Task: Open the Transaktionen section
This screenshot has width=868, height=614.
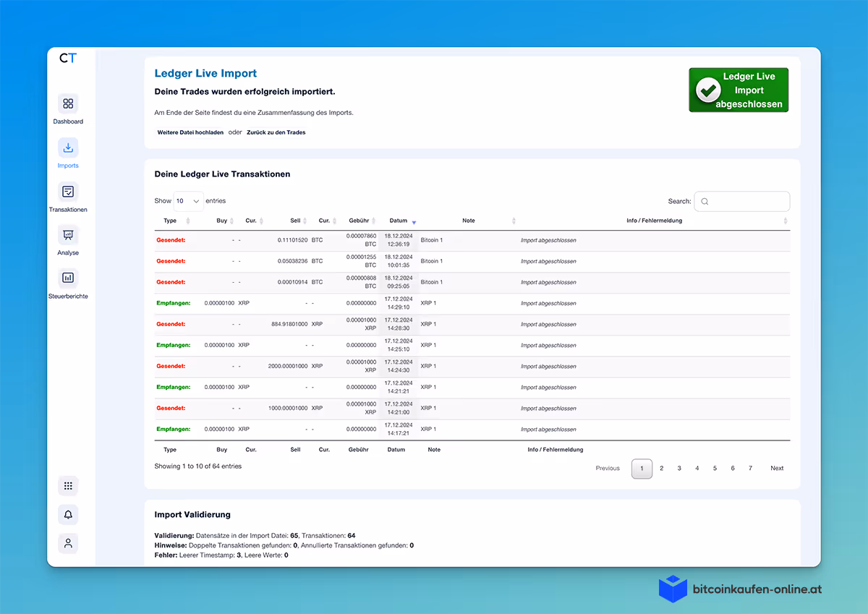Action: point(68,192)
